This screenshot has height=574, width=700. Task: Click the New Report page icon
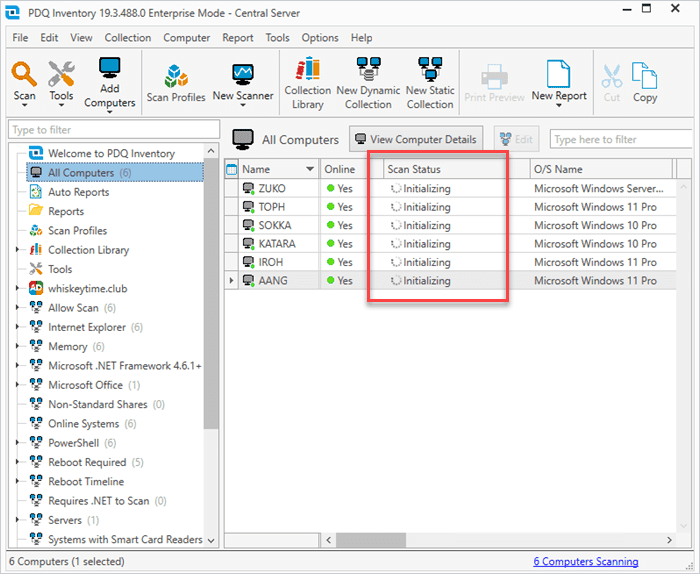(x=558, y=74)
